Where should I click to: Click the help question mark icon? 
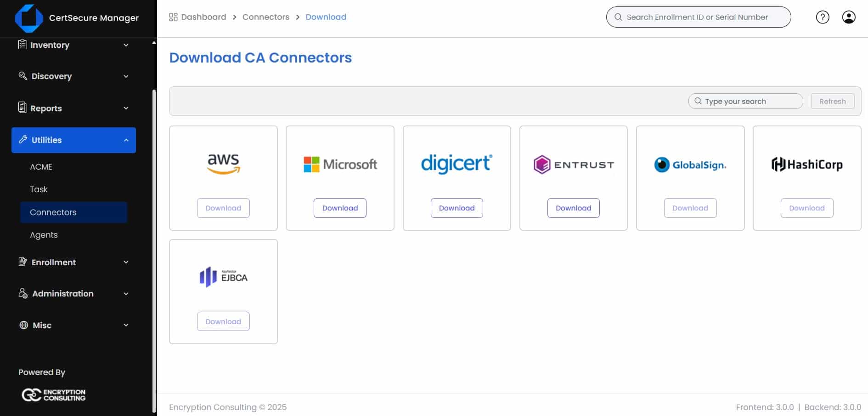pyautogui.click(x=822, y=17)
